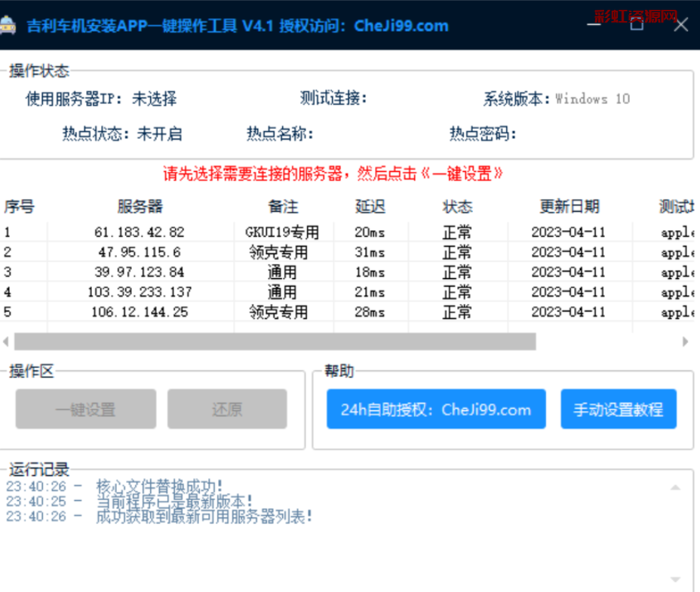Pick server 106.12.144.25 领克专用
Viewport: 700px width, 592px height.
(140, 311)
